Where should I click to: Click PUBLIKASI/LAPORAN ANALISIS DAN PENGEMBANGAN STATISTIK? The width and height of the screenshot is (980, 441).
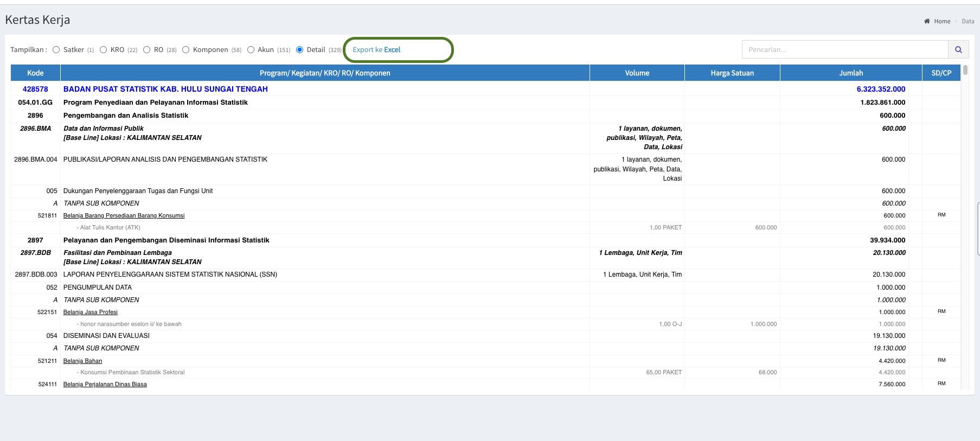[x=165, y=159]
